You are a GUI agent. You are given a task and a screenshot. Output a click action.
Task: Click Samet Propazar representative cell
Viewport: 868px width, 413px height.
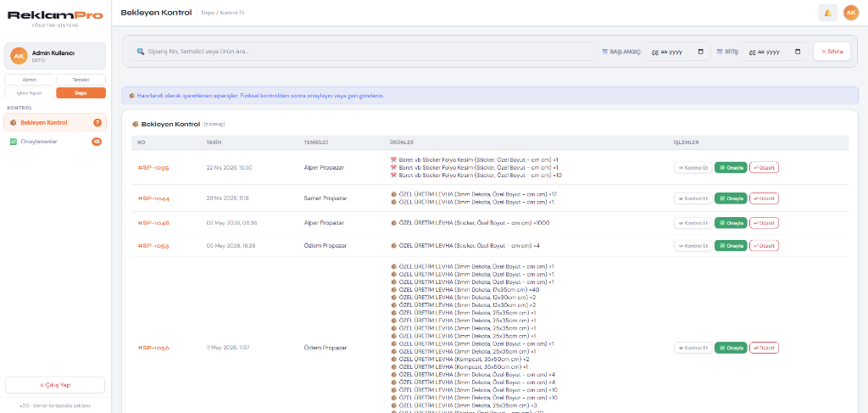click(x=325, y=198)
